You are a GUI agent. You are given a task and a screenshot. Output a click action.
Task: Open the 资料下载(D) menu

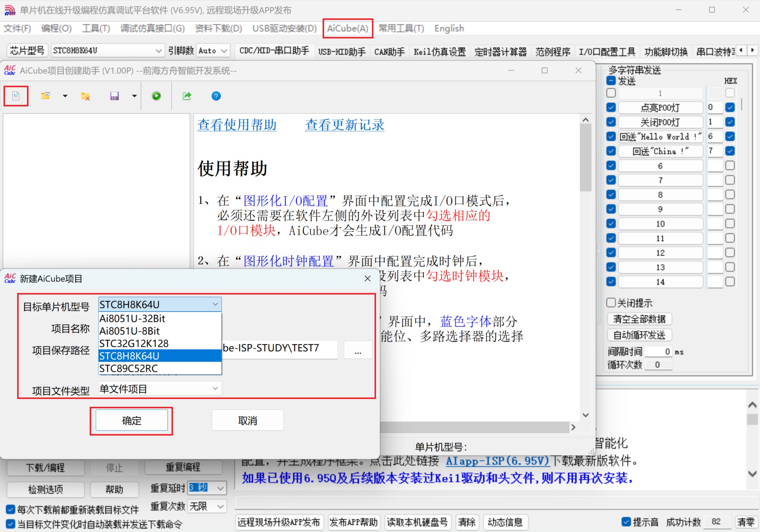pos(218,28)
